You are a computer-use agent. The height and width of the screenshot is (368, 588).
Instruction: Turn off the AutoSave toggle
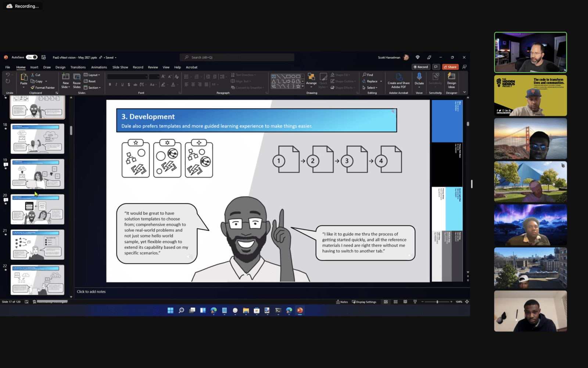tap(32, 57)
